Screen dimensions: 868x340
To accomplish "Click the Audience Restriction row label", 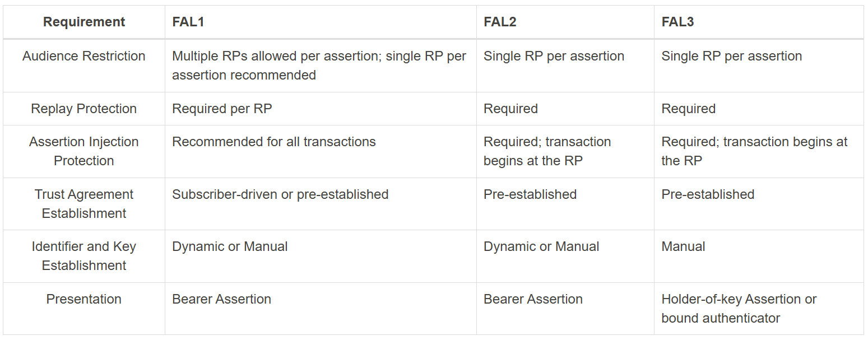I will coord(84,56).
